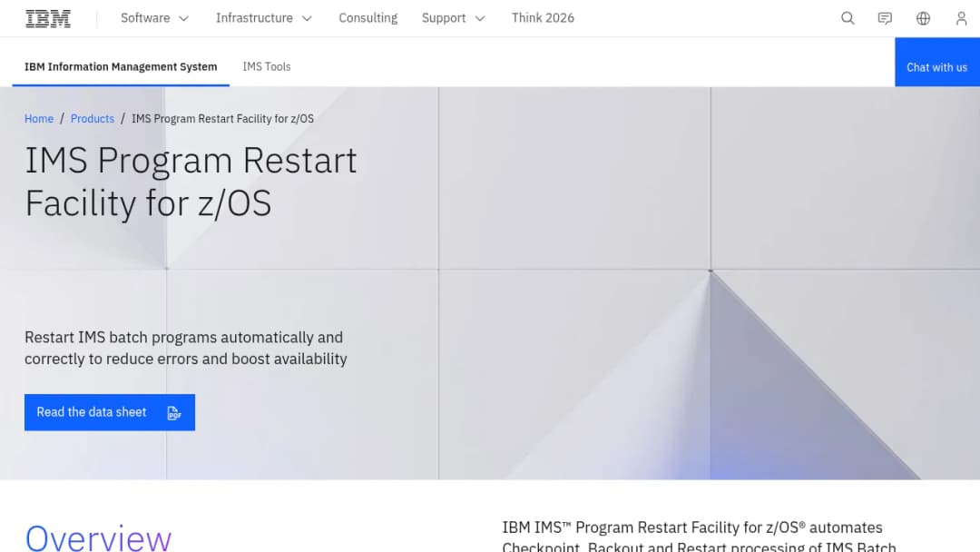Click breadcrumb text IMS Program Restart Facility for z/OS

pyautogui.click(x=222, y=119)
